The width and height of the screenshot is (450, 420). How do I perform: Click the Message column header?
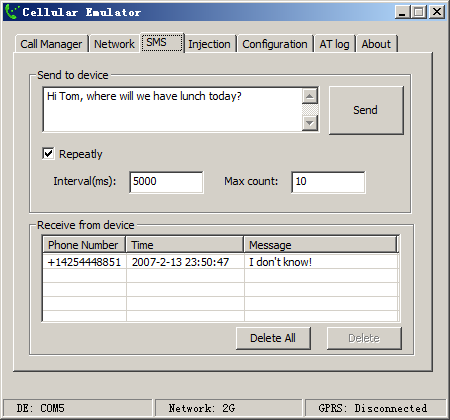320,245
